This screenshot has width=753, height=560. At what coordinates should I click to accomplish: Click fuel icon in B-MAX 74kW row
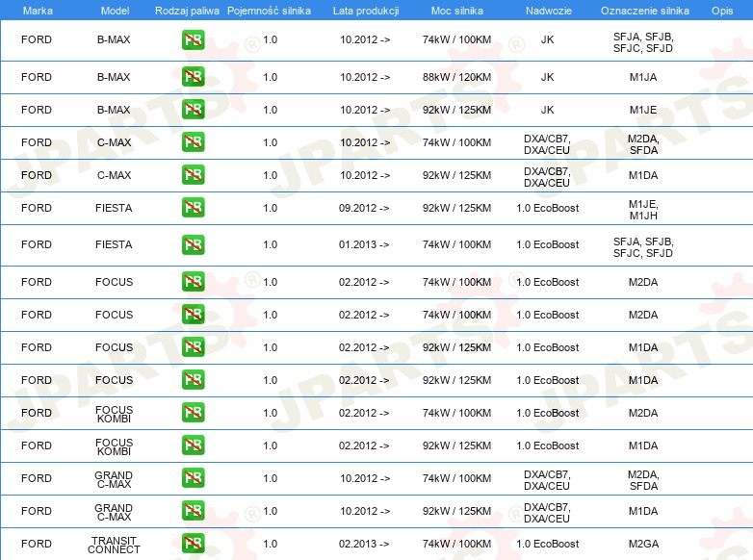[x=193, y=40]
